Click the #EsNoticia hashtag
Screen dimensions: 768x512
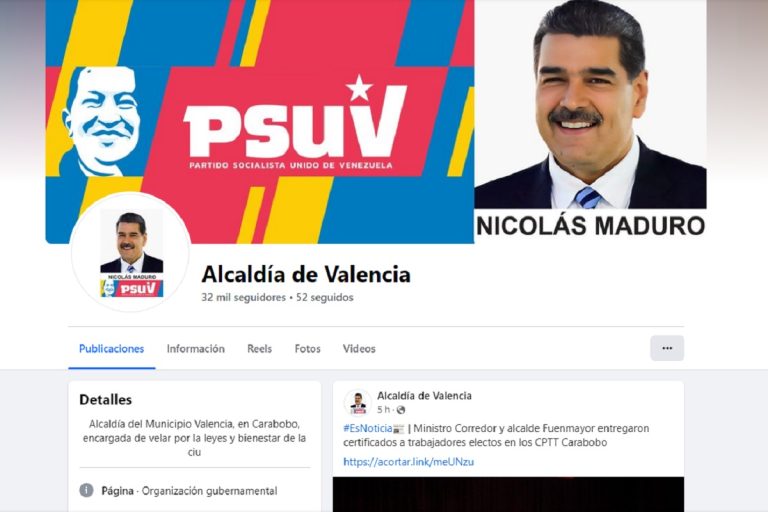point(368,429)
